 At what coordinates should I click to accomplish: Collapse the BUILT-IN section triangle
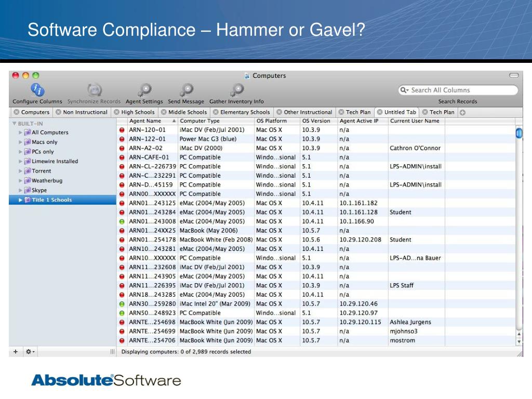(x=14, y=124)
